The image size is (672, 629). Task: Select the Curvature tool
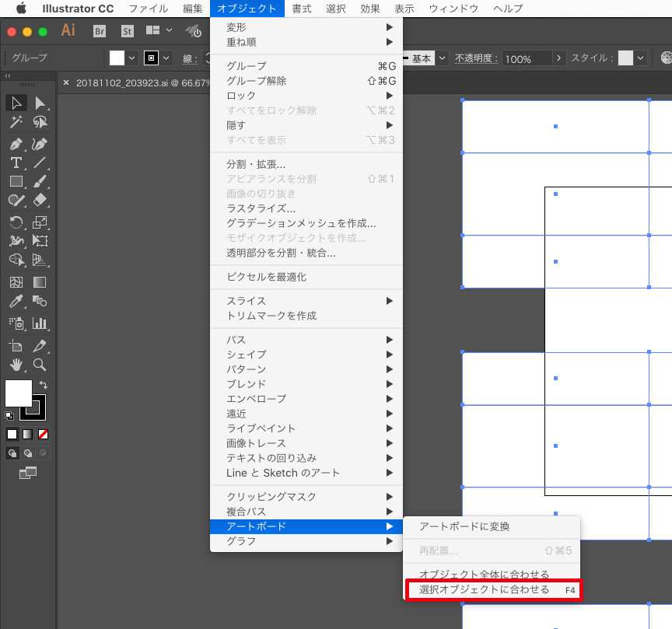(40, 144)
